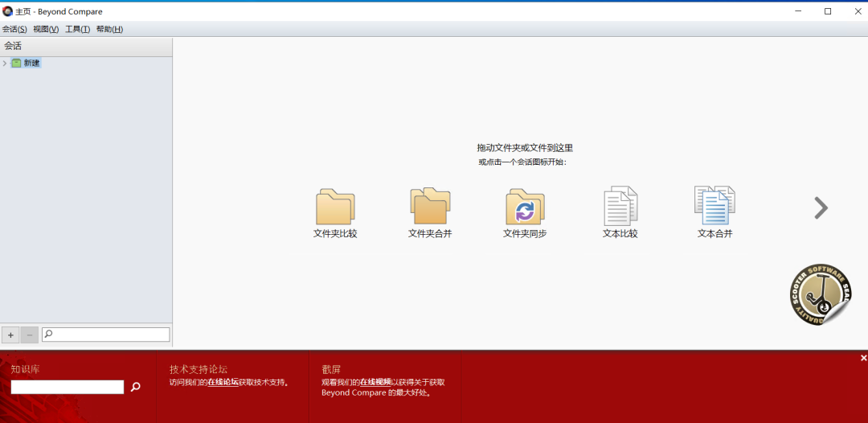Viewport: 868px width, 423px height.
Task: Click the 技术支持论坛 heading
Action: 199,369
